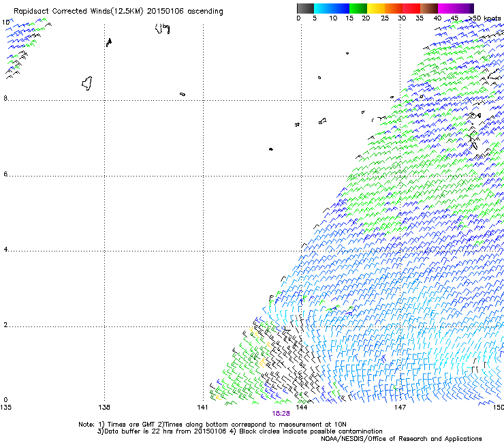The height and width of the screenshot is (443, 504).
Task: Click the island outline just west of 138 longitude
Action: point(86,83)
